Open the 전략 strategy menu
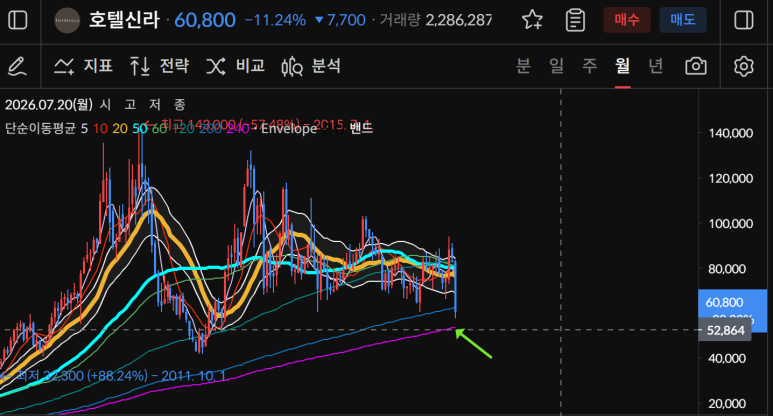 [159, 66]
